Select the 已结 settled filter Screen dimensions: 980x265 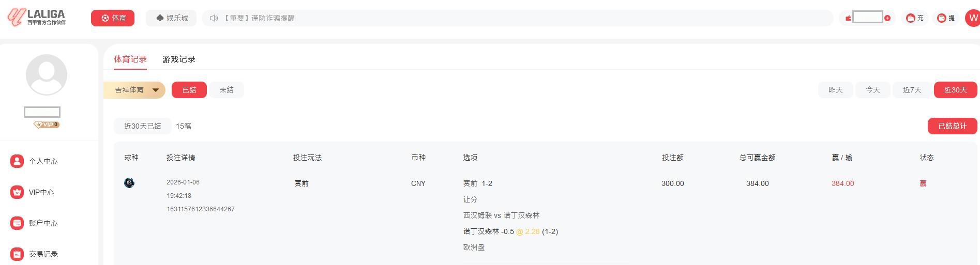click(x=189, y=90)
